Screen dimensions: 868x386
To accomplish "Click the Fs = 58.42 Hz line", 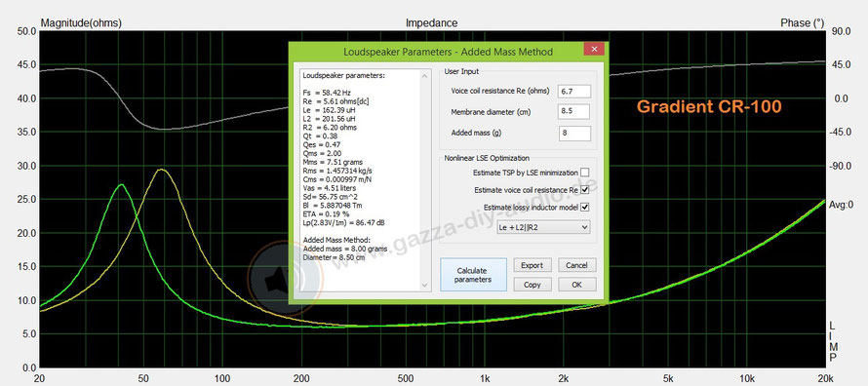I will coord(327,94).
